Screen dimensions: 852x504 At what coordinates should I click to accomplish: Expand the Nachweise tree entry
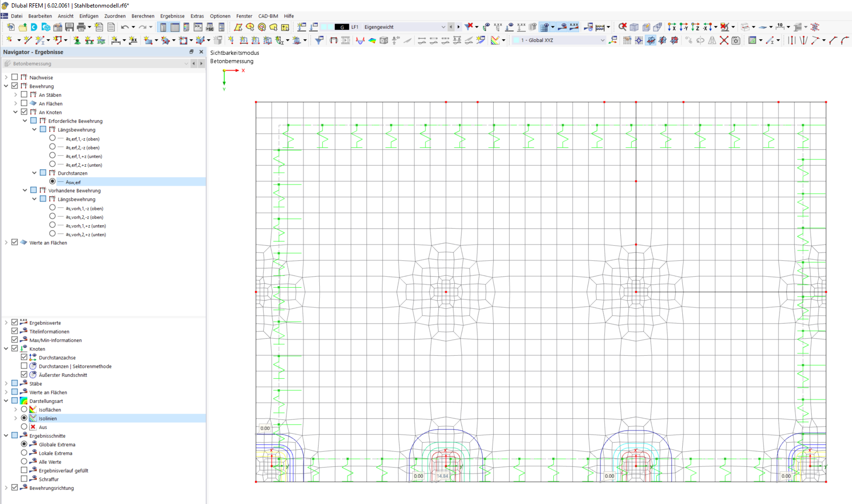click(6, 77)
